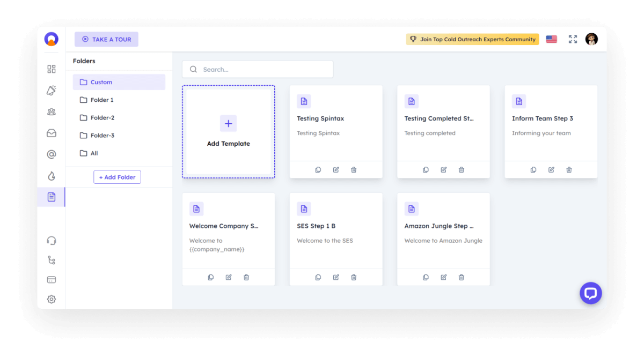
Task: Open Join Top Cold Outreach Experts Community
Action: 472,39
